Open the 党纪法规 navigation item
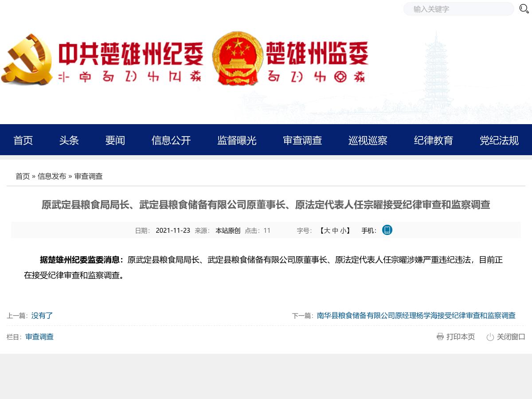Viewport: 532px width, 399px height. pos(499,140)
